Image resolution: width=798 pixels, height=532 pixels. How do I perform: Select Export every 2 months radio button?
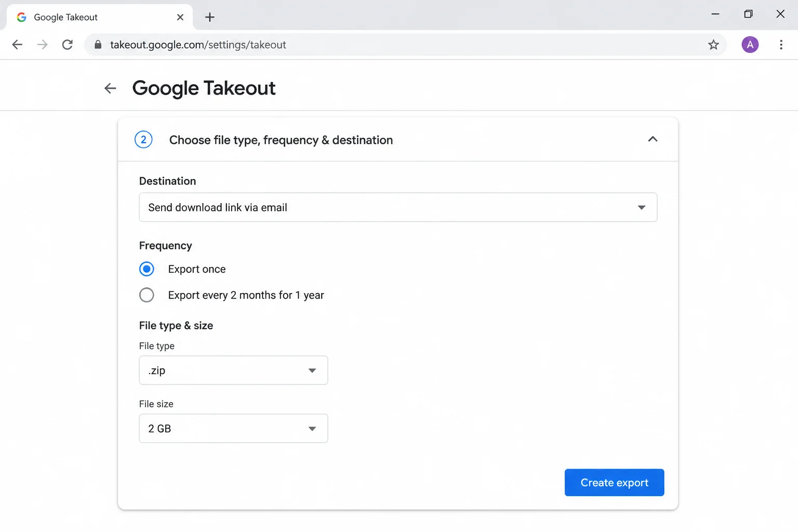click(147, 295)
